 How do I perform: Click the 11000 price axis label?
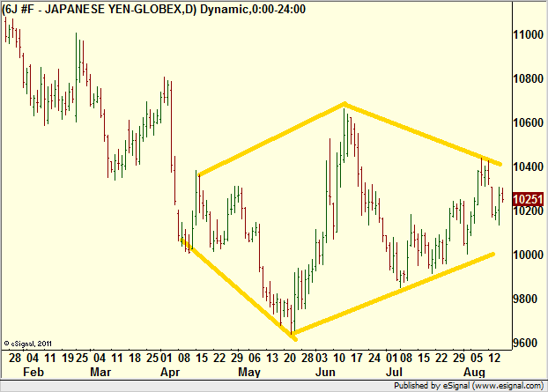pos(528,34)
